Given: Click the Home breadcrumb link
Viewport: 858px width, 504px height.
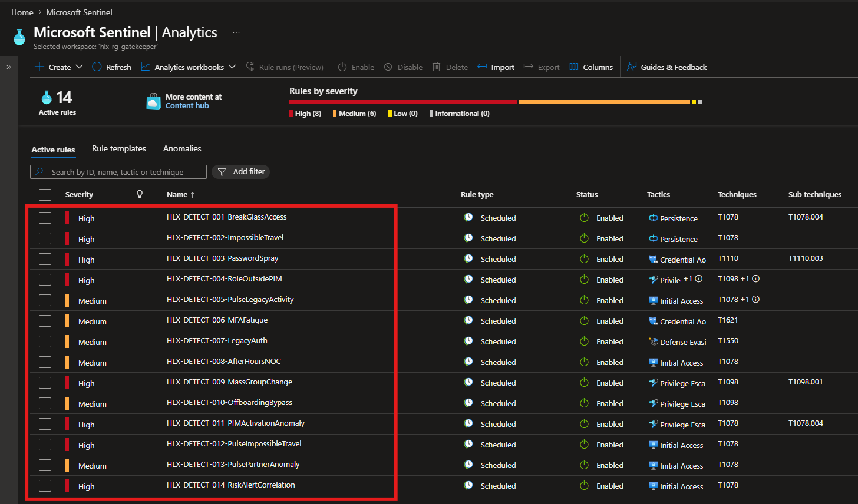Looking at the screenshot, I should pos(22,12).
